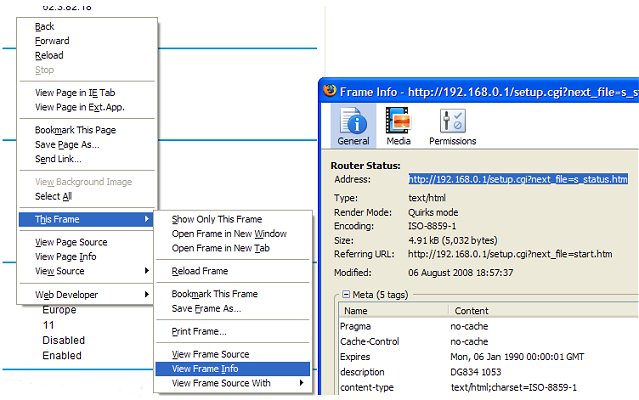
Task: Select Print Frame... option
Action: point(199,331)
